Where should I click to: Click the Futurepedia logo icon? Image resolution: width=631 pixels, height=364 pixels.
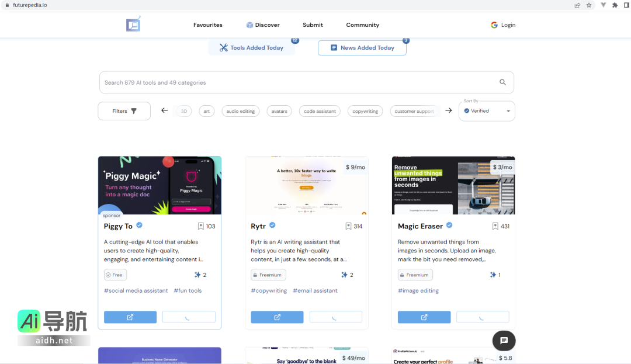[133, 25]
